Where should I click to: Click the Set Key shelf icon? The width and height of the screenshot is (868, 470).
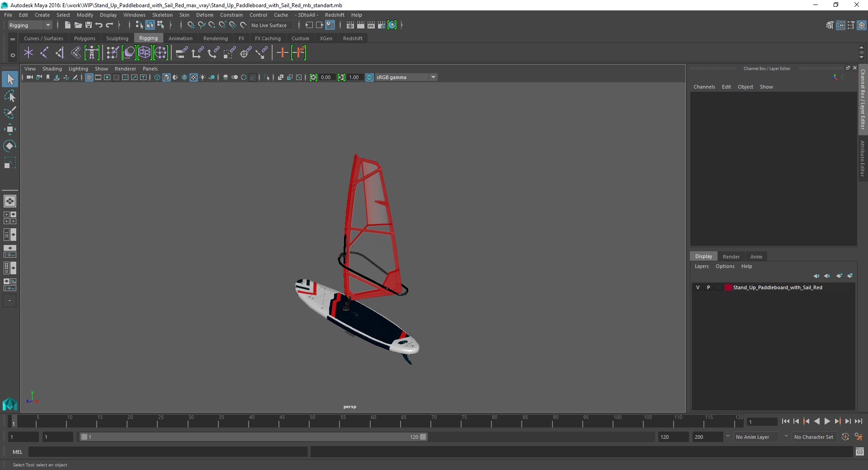coord(283,53)
